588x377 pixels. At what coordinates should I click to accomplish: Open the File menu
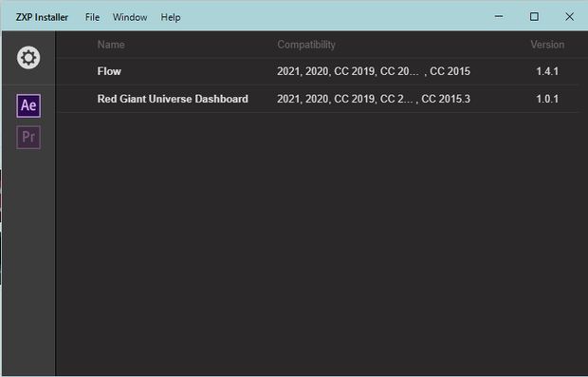92,17
